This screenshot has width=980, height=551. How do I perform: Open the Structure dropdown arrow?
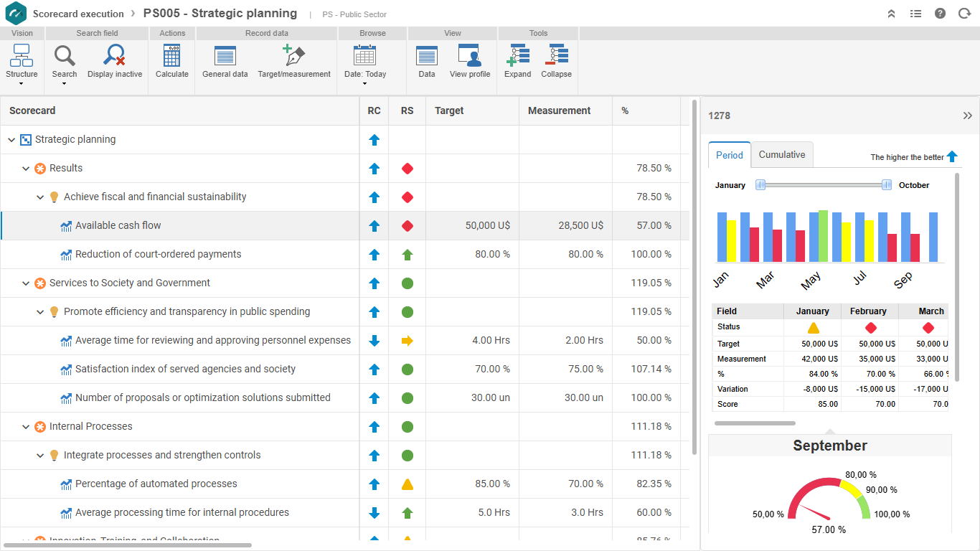click(x=22, y=84)
